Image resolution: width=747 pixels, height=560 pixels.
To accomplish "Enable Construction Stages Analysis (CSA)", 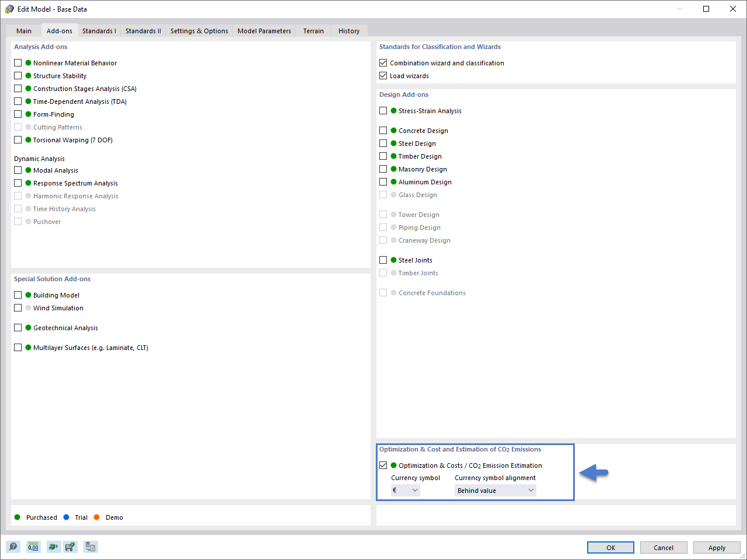I will pyautogui.click(x=18, y=89).
